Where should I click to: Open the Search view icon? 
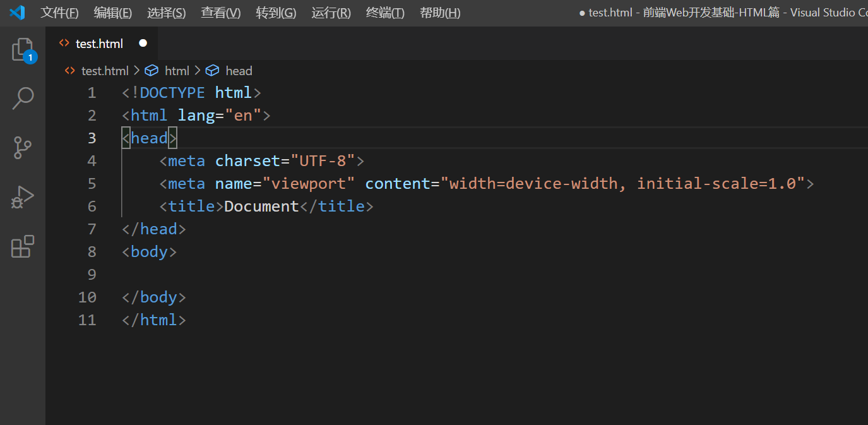[x=23, y=99]
